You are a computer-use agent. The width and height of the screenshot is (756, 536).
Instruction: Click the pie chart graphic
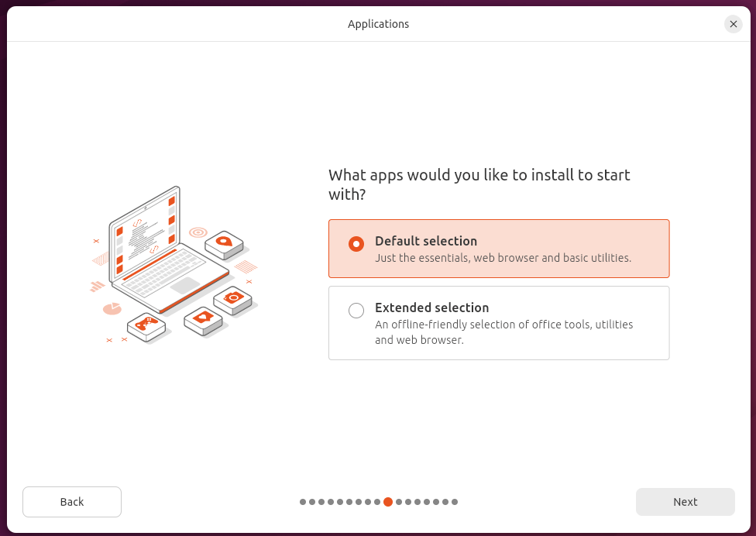click(x=111, y=308)
